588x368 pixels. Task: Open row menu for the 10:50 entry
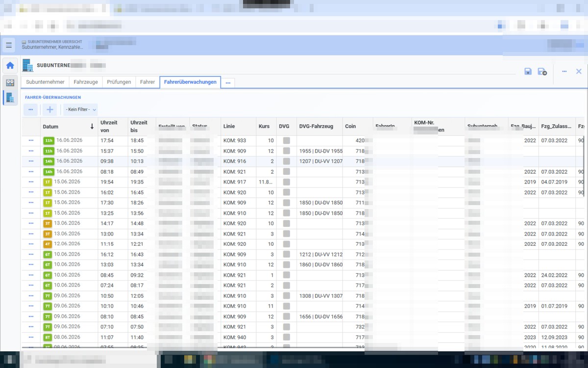pyautogui.click(x=31, y=296)
